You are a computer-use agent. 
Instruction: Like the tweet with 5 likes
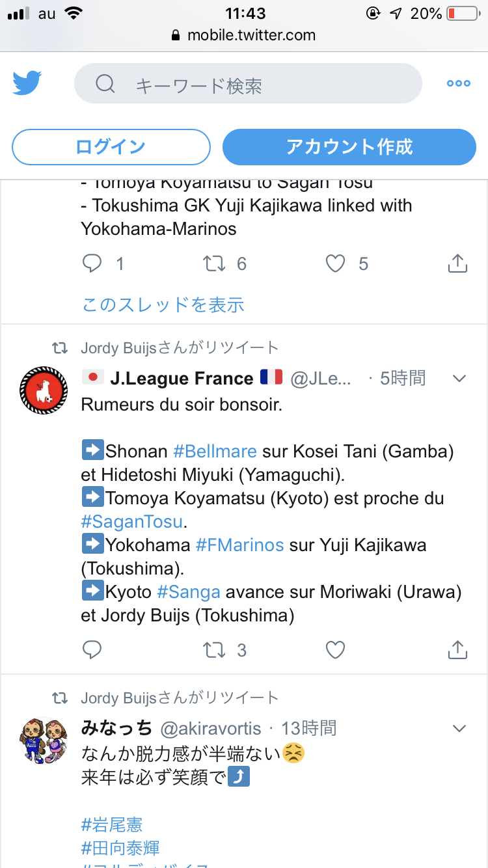point(335,263)
